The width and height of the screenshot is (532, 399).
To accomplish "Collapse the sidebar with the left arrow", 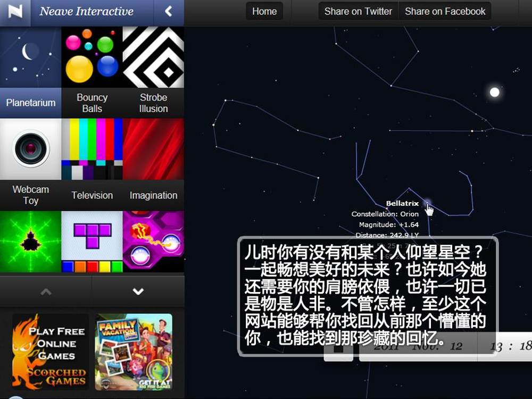I will point(169,12).
